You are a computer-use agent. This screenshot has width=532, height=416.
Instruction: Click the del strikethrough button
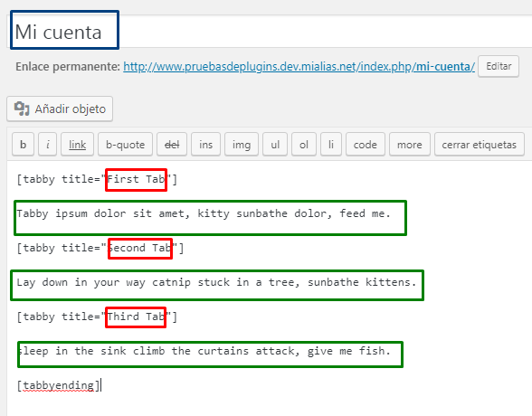tap(172, 145)
